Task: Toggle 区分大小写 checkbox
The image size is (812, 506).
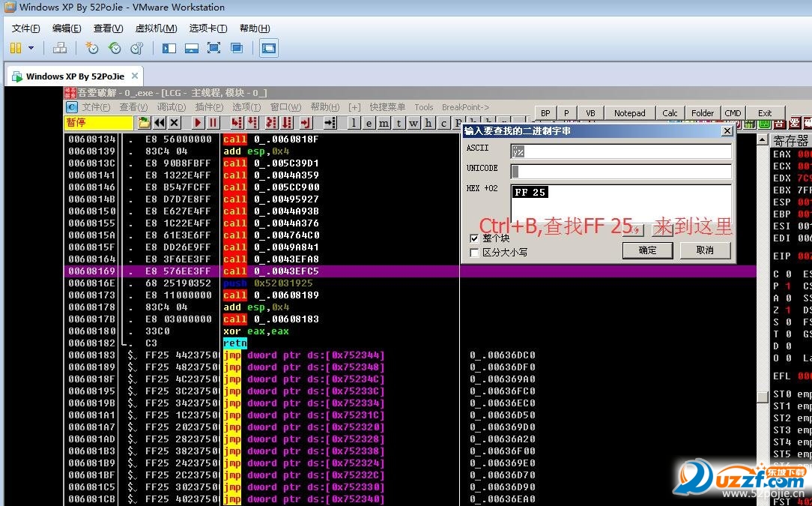Action: point(474,253)
